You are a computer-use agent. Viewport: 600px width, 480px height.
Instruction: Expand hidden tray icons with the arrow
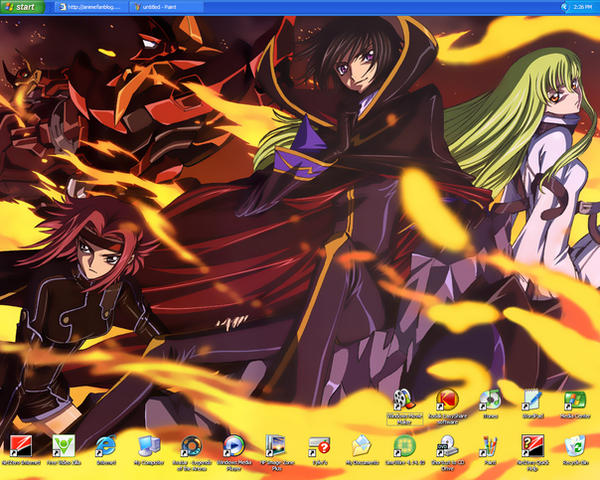(564, 7)
